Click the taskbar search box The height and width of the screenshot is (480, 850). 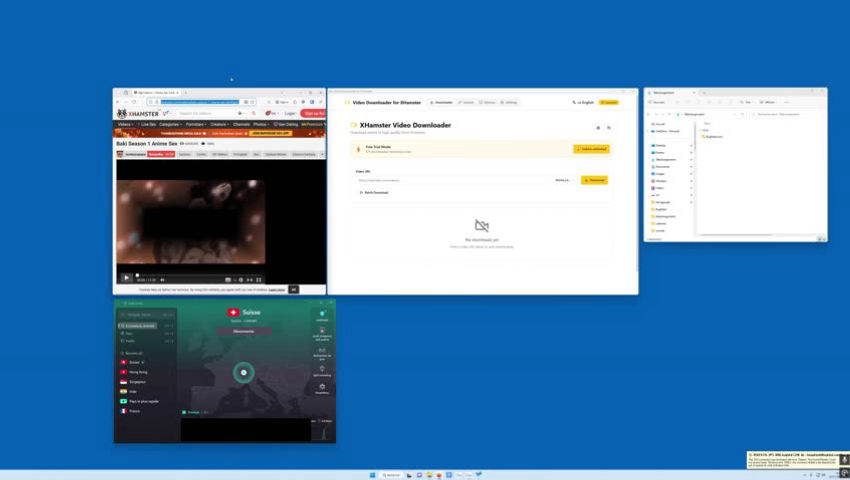pos(391,475)
